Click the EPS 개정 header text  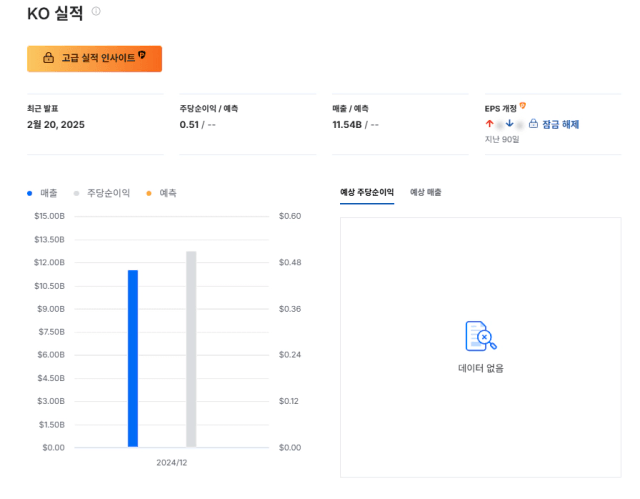[500, 109]
